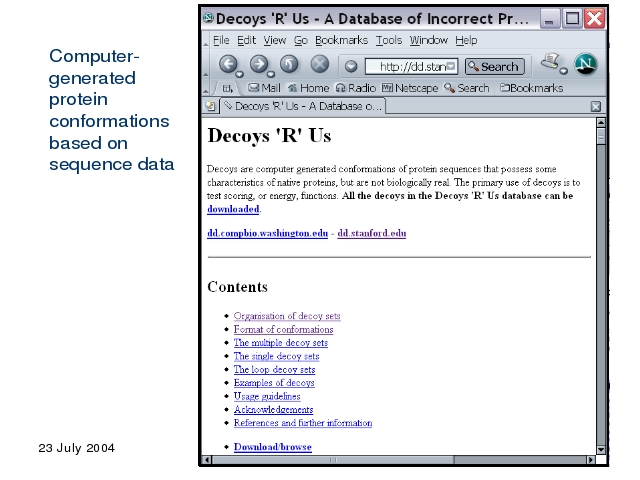Click the Back navigation arrow
The width and height of the screenshot is (640, 480).
(x=228, y=66)
